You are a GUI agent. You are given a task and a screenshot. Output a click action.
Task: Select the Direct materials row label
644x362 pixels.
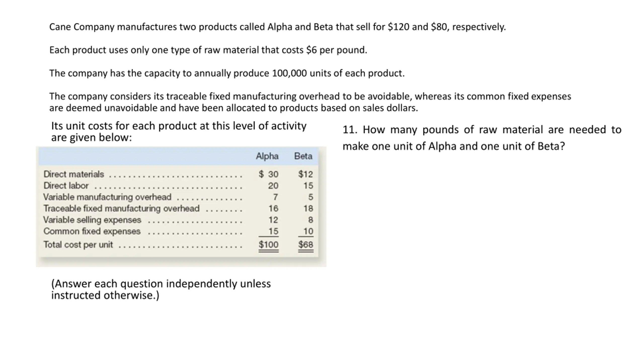tap(74, 174)
